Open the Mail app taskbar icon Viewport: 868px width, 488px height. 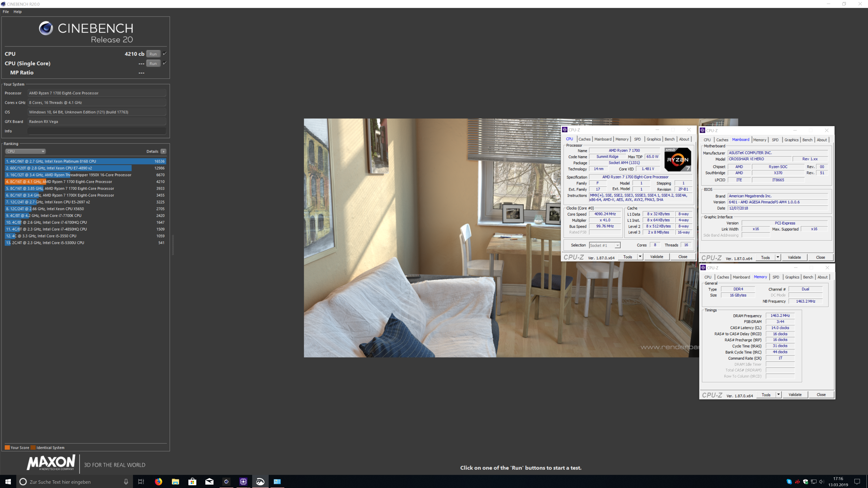pos(209,481)
